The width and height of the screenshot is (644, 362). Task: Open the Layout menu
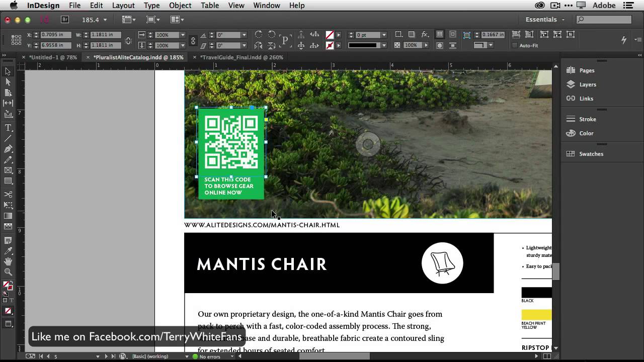[123, 6]
